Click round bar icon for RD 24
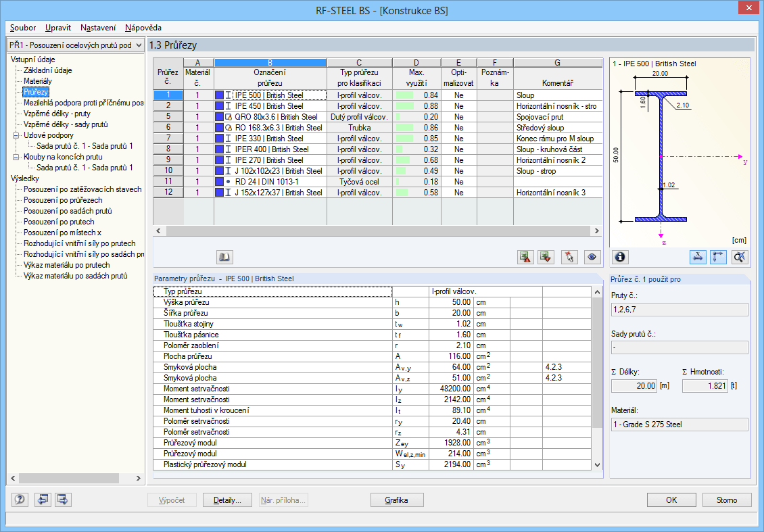Viewport: 764px width, 532px height. tap(228, 182)
